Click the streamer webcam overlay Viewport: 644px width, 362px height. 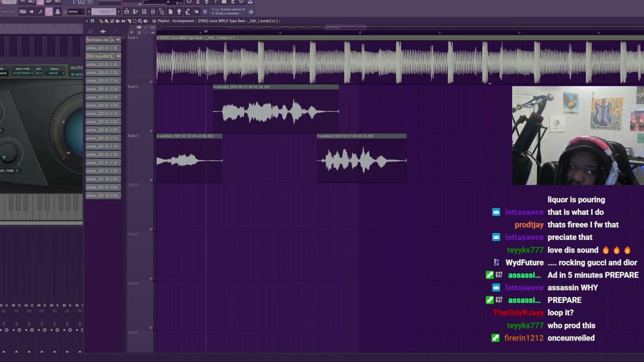[578, 136]
